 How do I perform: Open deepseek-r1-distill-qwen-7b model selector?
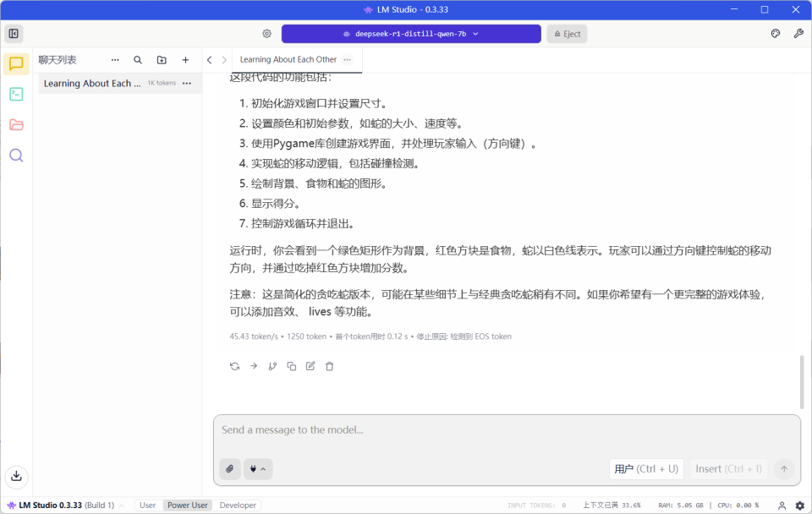coord(411,34)
